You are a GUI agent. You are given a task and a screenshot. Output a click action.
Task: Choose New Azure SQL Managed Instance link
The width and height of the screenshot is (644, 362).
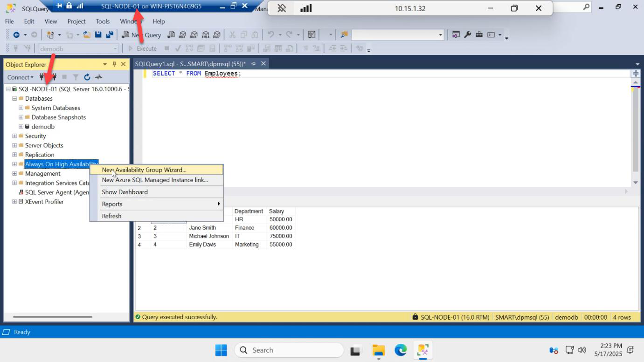(x=157, y=180)
